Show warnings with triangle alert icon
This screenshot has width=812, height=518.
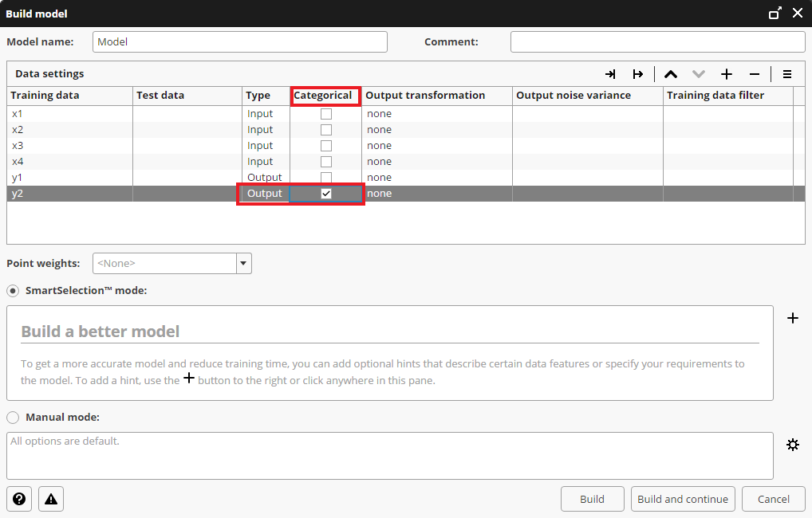click(51, 499)
